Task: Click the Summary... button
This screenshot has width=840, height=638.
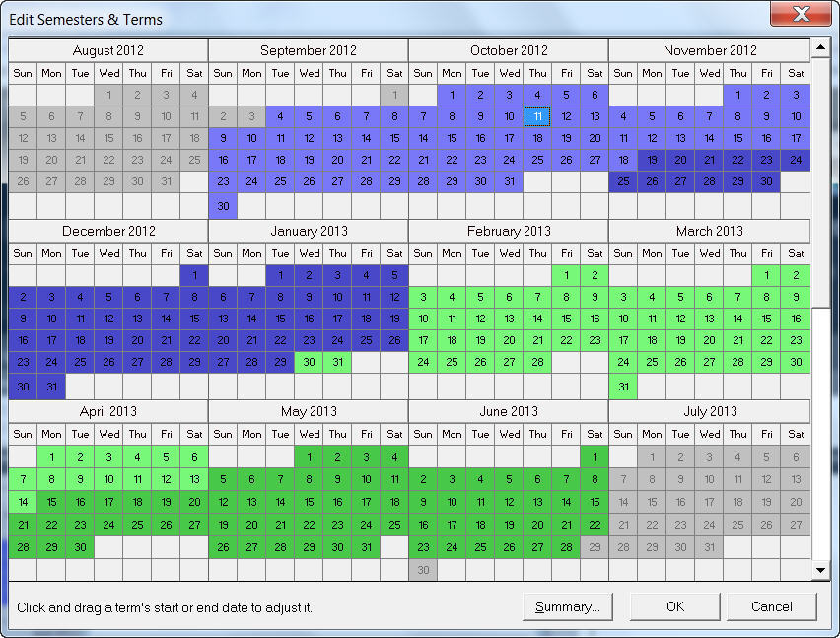Action: point(567,606)
